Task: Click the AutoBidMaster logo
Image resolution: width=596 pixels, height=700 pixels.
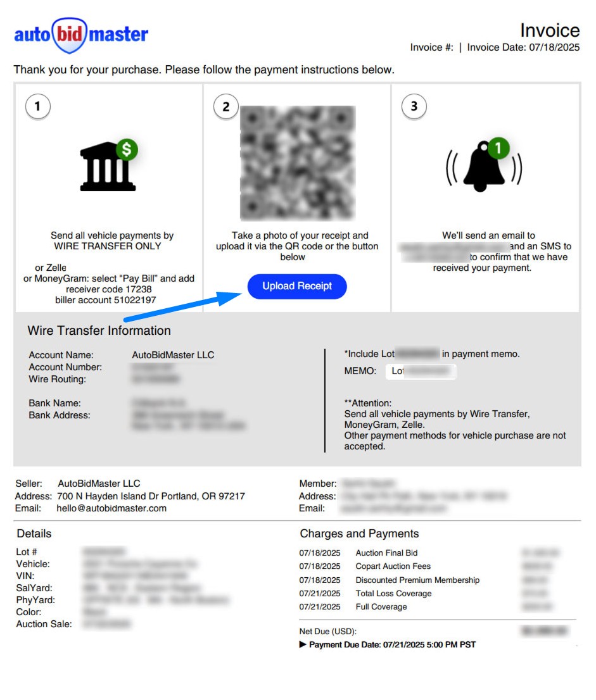Action: click(x=81, y=35)
